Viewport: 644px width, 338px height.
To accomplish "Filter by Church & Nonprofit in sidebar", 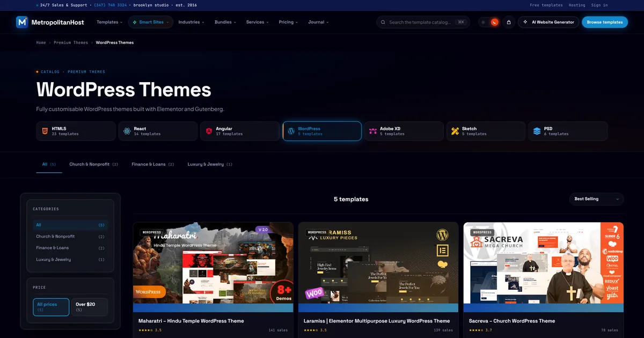I will 70,237.
